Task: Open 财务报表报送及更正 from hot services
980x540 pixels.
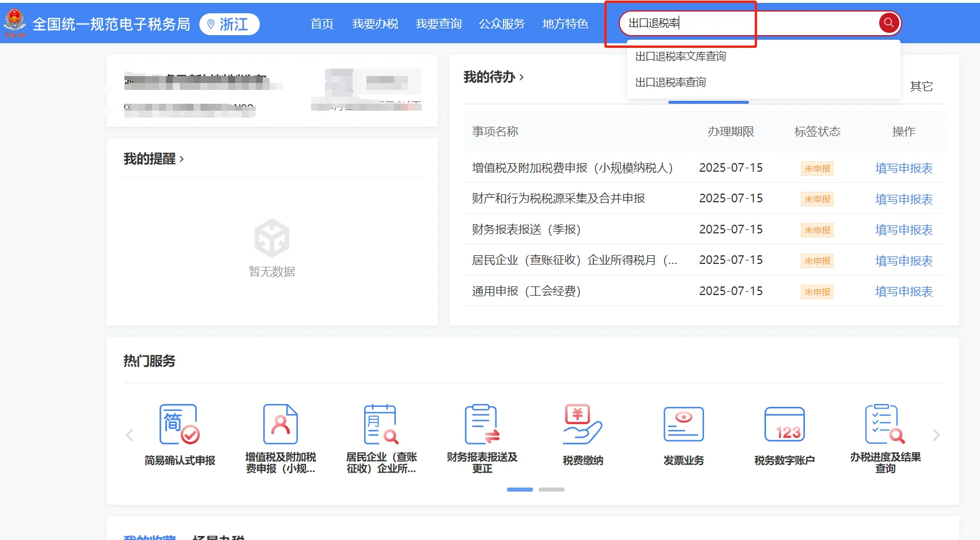Action: (x=480, y=436)
